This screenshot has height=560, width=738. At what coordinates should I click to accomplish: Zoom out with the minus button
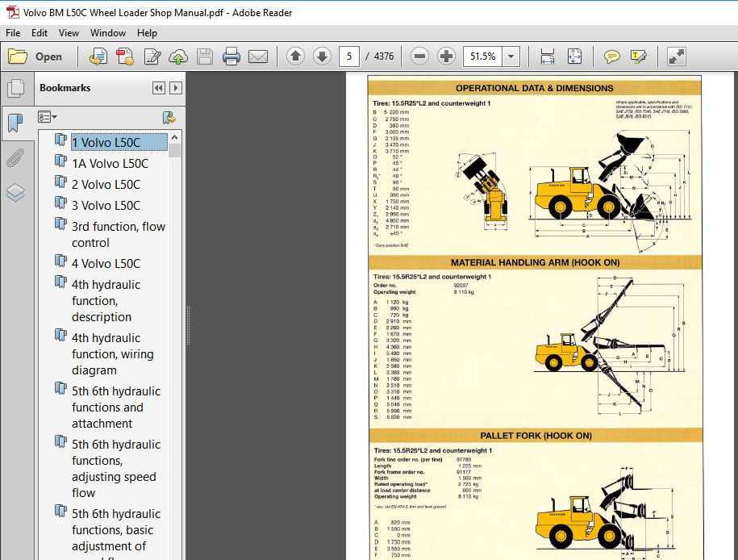click(x=419, y=56)
